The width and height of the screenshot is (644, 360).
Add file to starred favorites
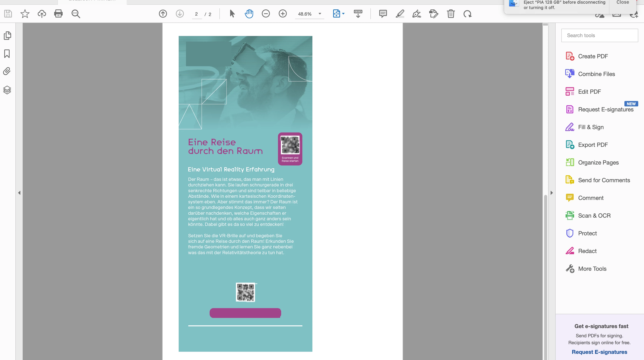(25, 13)
